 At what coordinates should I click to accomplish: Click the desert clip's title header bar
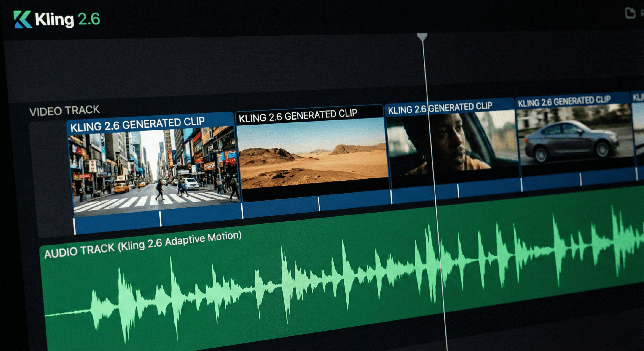(299, 115)
